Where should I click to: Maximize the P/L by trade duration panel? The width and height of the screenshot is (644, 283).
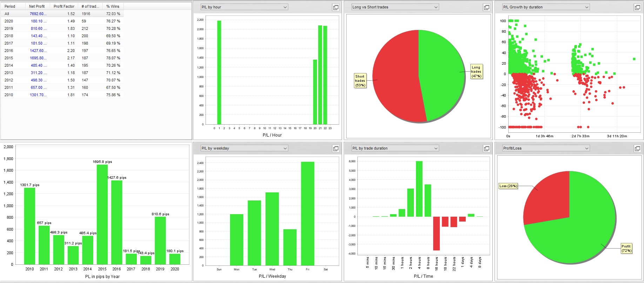(x=487, y=149)
